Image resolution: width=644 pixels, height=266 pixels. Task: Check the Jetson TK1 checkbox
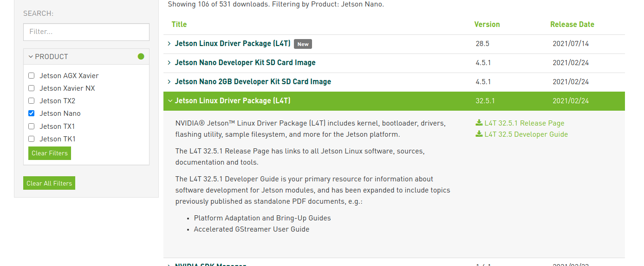point(32,139)
